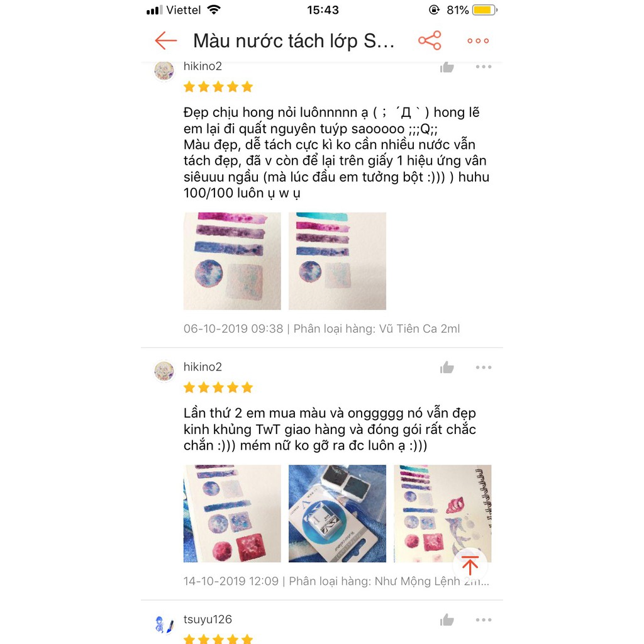644x644 pixels.
Task: Open the three-circle more menu in header
Action: click(x=478, y=41)
